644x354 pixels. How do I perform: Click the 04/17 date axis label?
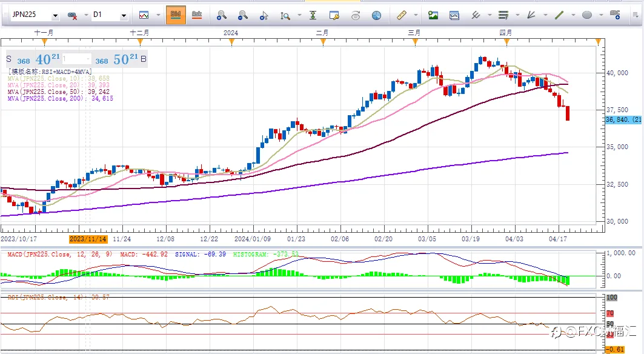pos(558,239)
